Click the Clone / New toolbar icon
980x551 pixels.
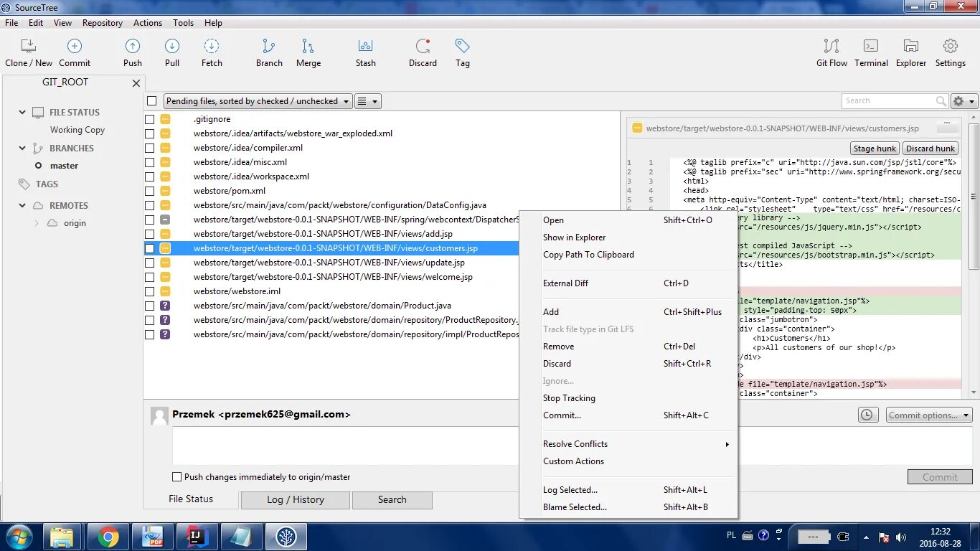pos(29,47)
